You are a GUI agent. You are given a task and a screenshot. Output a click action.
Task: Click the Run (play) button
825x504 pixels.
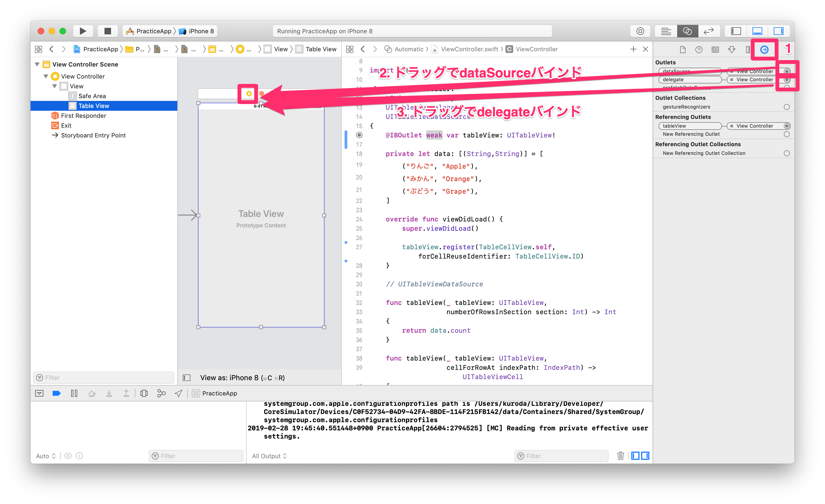[x=83, y=31]
